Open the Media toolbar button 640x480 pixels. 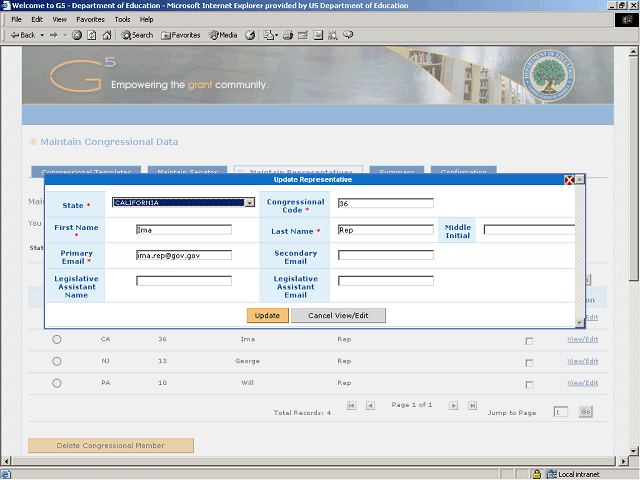[222, 35]
